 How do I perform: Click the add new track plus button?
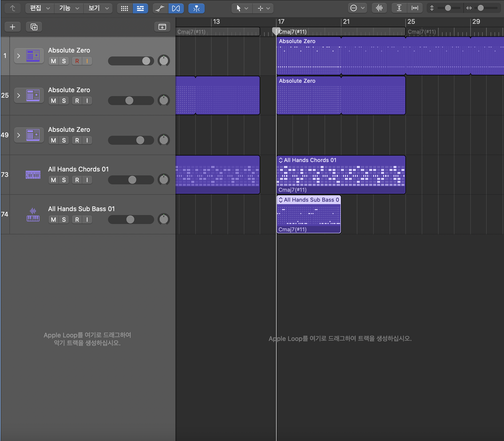(x=12, y=27)
